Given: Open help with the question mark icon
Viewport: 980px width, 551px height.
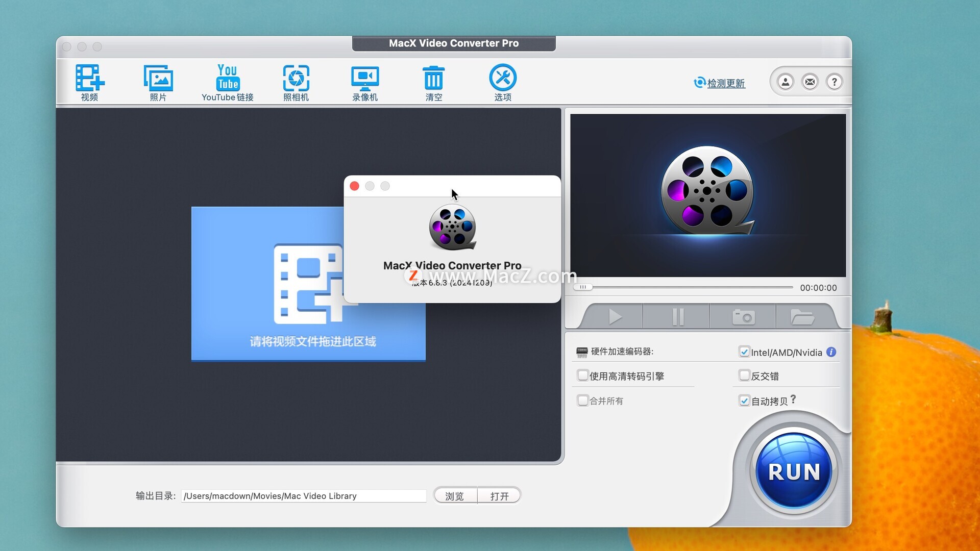Looking at the screenshot, I should pyautogui.click(x=835, y=82).
